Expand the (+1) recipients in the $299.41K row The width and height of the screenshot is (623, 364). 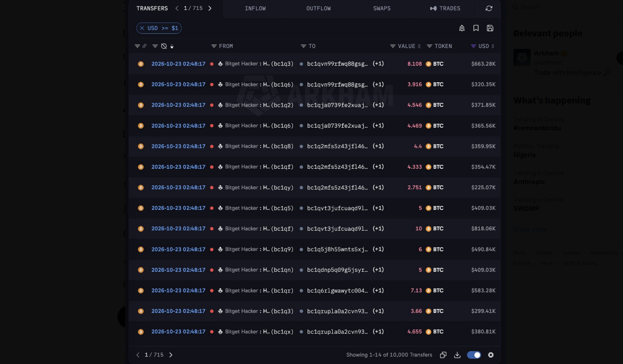pyautogui.click(x=378, y=311)
